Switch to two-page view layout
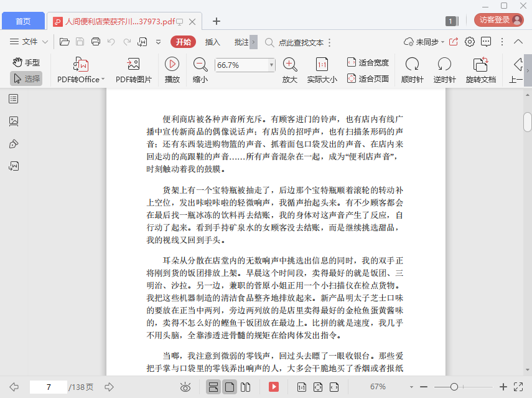This screenshot has height=398, width=532. [x=245, y=387]
